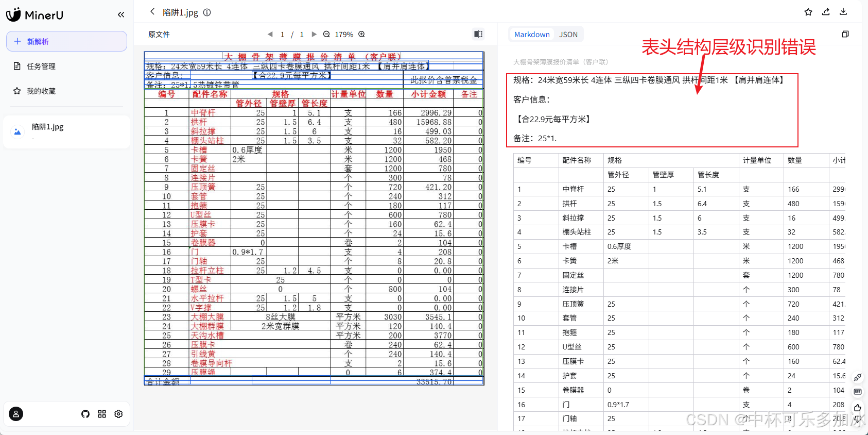Image resolution: width=868 pixels, height=435 pixels.
Task: Click the 179% zoom level
Action: tap(344, 35)
